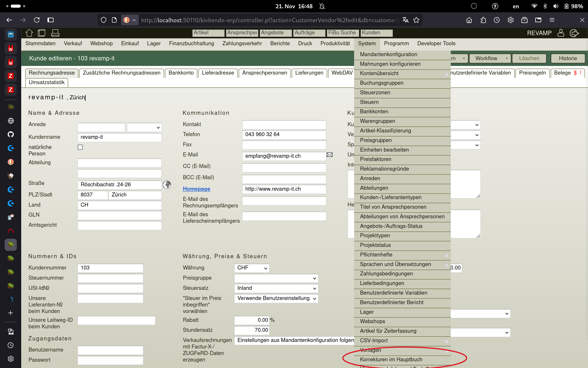
Task: Switch to Umsatzstatistik tab
Action: click(x=47, y=82)
